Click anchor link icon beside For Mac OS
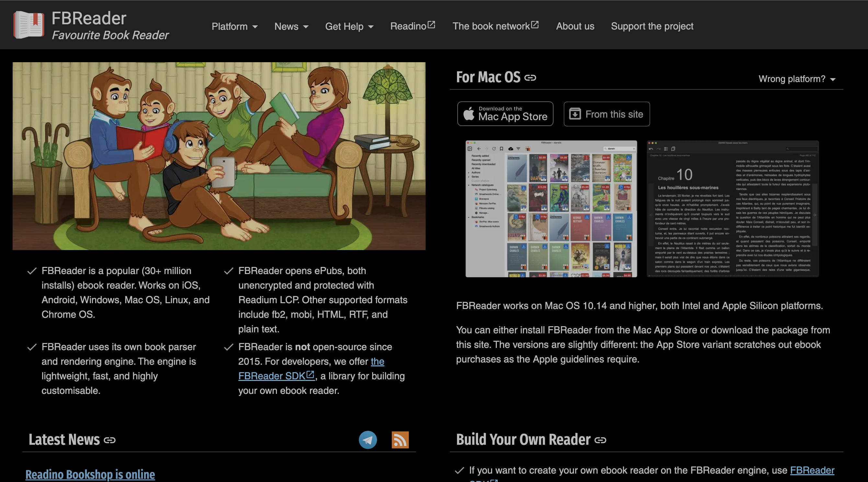The height and width of the screenshot is (482, 868). (530, 78)
